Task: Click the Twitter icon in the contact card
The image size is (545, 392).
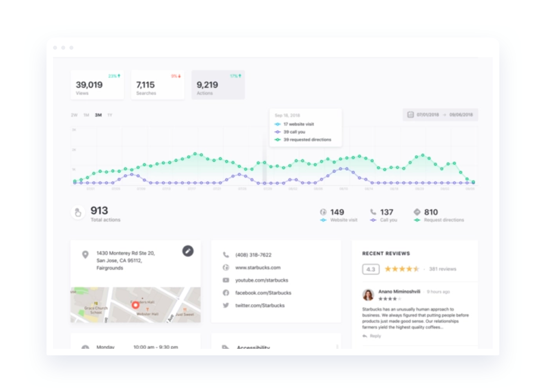Action: click(226, 305)
